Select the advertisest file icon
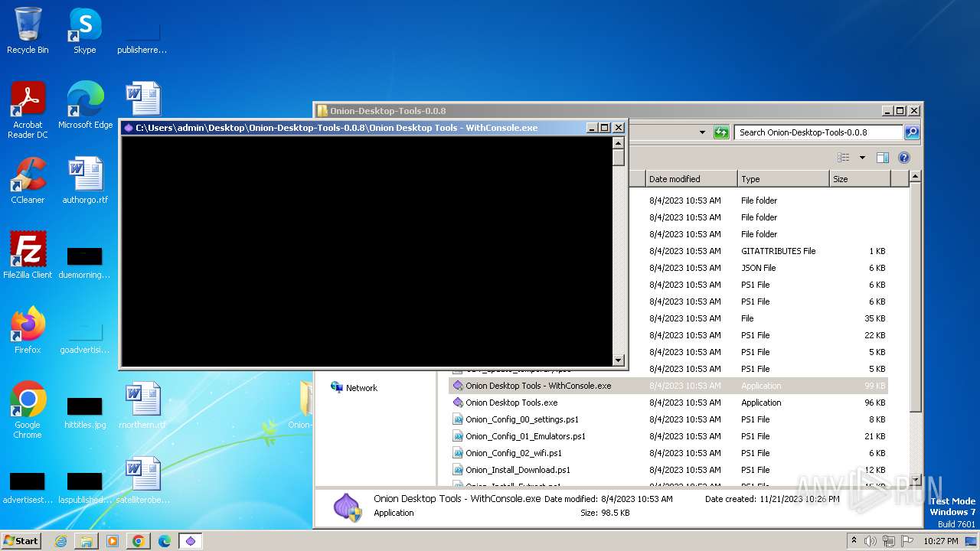Screen dimensions: 980x551 coord(28,487)
